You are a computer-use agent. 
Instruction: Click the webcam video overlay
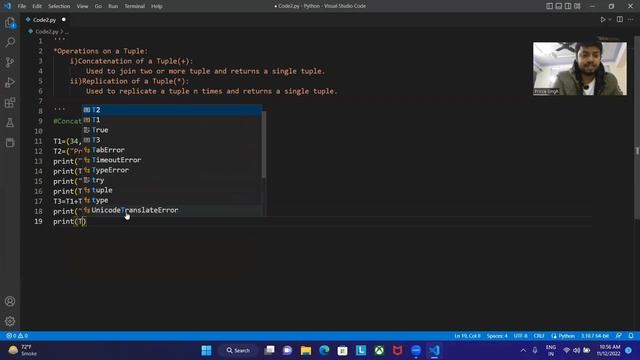click(x=580, y=69)
